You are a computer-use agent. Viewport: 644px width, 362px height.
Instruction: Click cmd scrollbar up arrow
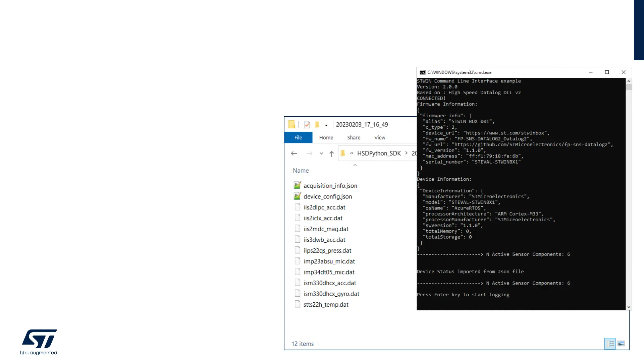[x=629, y=81]
